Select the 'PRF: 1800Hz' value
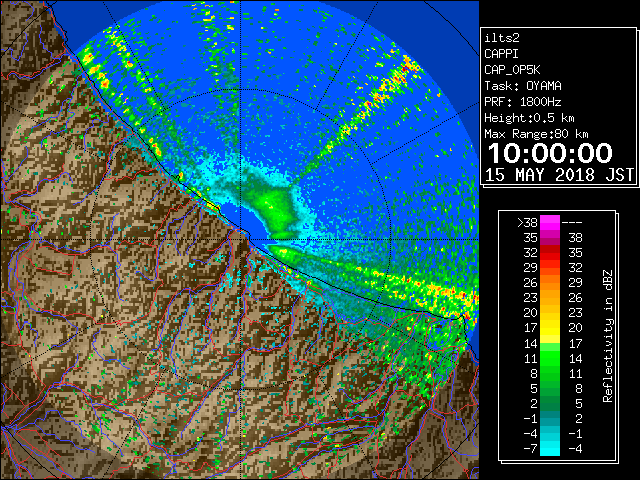This screenshot has height=480, width=640. (523, 102)
